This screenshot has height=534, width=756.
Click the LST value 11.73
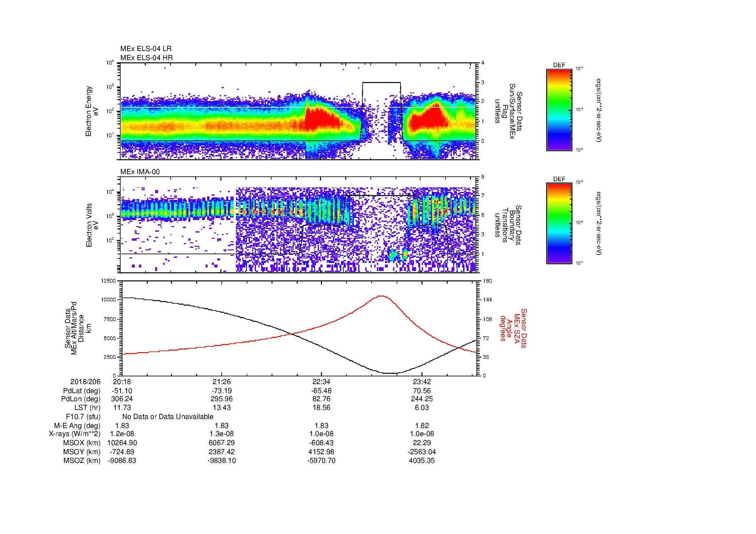tap(122, 407)
